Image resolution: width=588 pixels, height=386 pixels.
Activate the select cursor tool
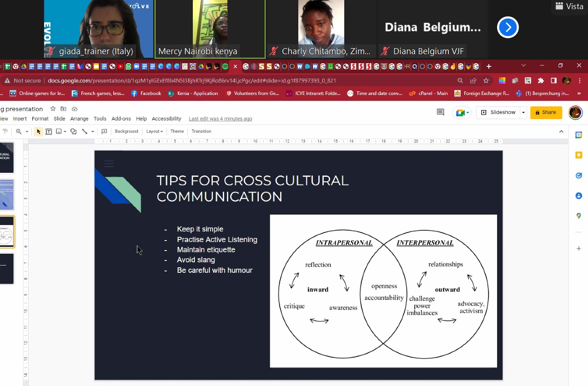pyautogui.click(x=39, y=131)
